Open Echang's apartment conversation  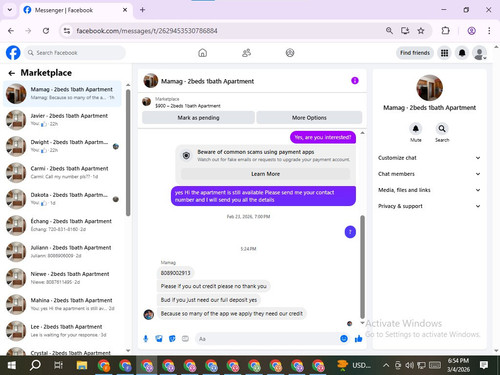click(x=62, y=225)
